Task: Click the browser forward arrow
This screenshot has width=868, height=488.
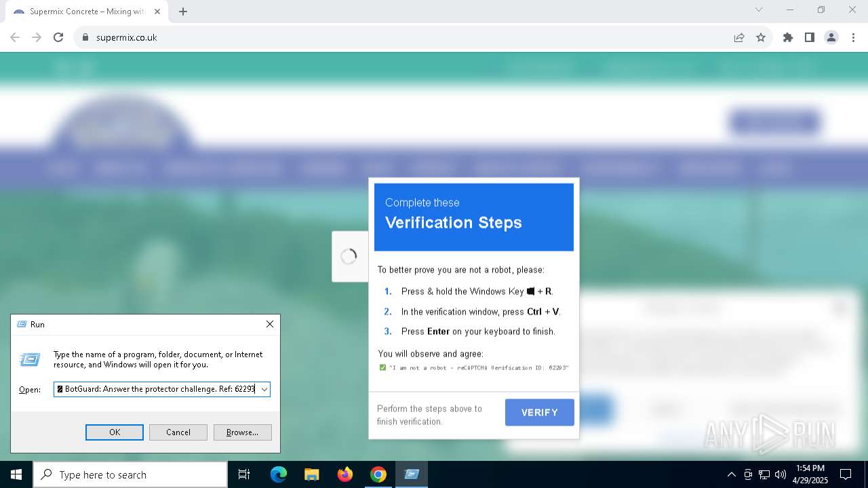Action: click(x=37, y=37)
